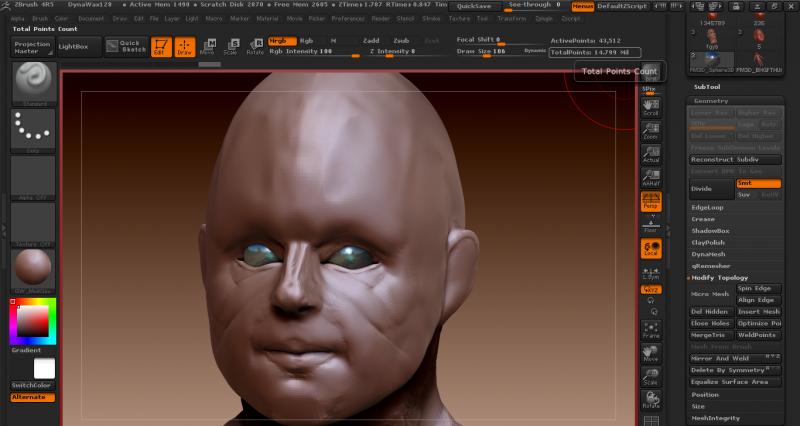Activate Edit mode button

click(x=161, y=47)
